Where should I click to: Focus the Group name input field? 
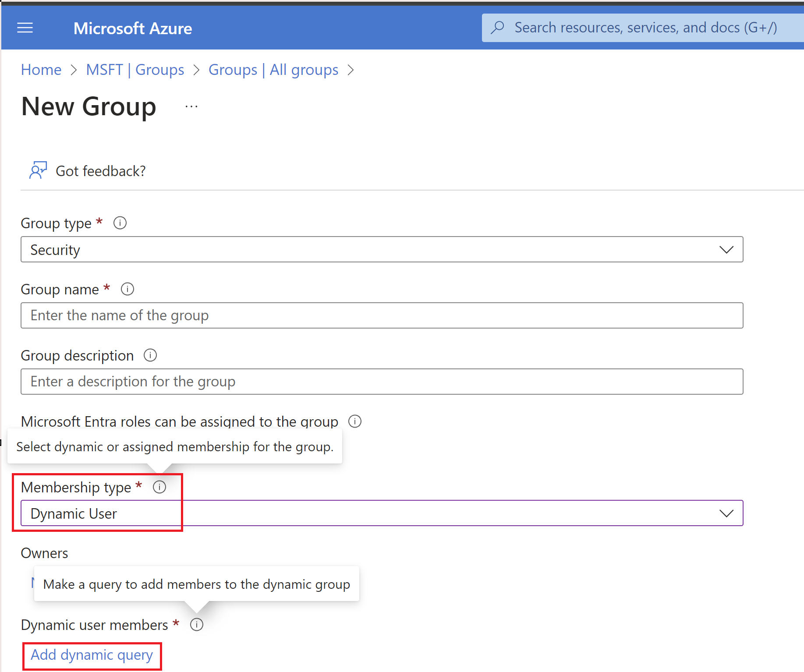pyautogui.click(x=381, y=315)
